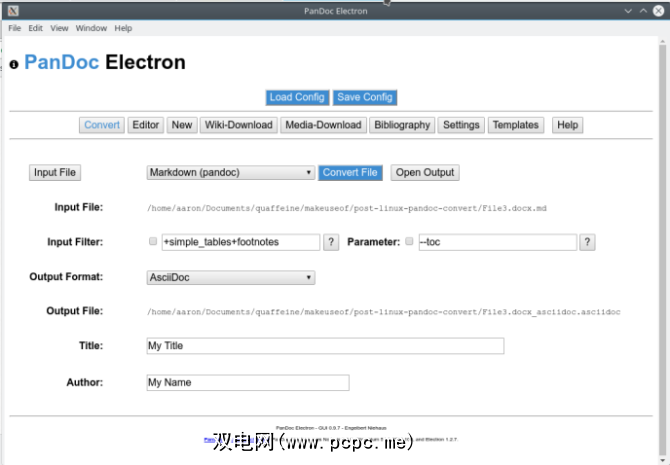This screenshot has width=670, height=465.
Task: Switch to the Convert tab
Action: (x=102, y=125)
